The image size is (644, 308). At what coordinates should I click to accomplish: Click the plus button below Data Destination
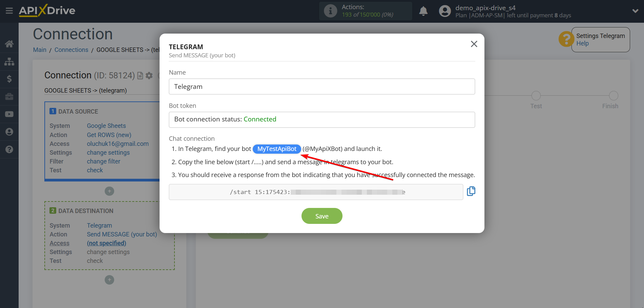(109, 280)
